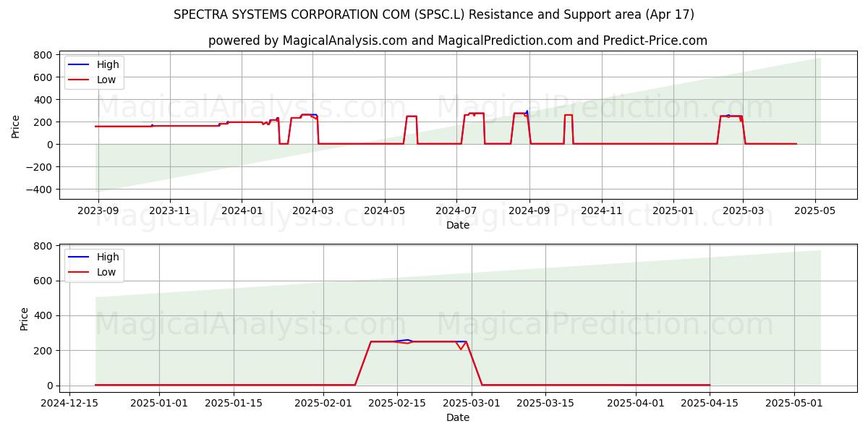Click the 'Price' y-axis label of top chart
Viewport: 868px width, 434px height.
coord(16,125)
